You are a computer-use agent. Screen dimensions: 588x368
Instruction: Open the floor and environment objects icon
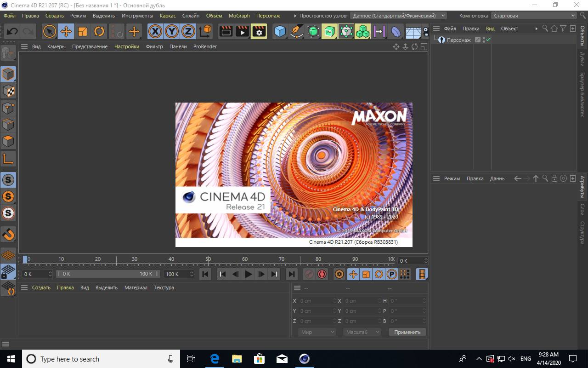click(413, 31)
